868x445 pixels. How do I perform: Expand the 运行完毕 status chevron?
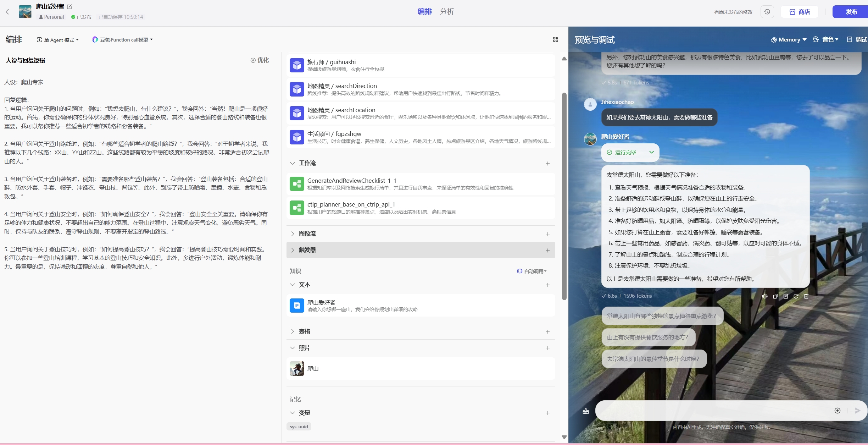(x=651, y=152)
